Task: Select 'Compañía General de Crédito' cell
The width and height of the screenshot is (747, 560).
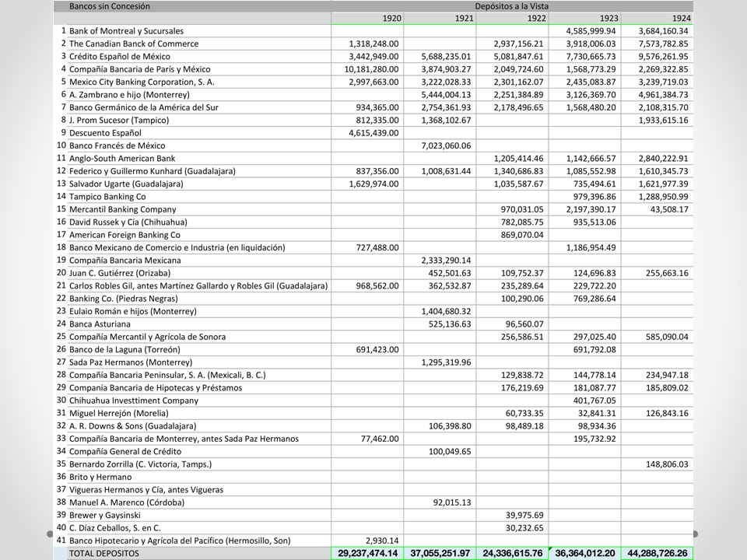Action: 199,451
